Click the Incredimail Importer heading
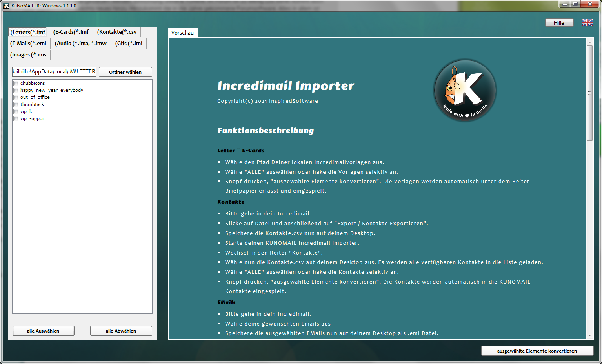The width and height of the screenshot is (602, 364). pyautogui.click(x=286, y=86)
